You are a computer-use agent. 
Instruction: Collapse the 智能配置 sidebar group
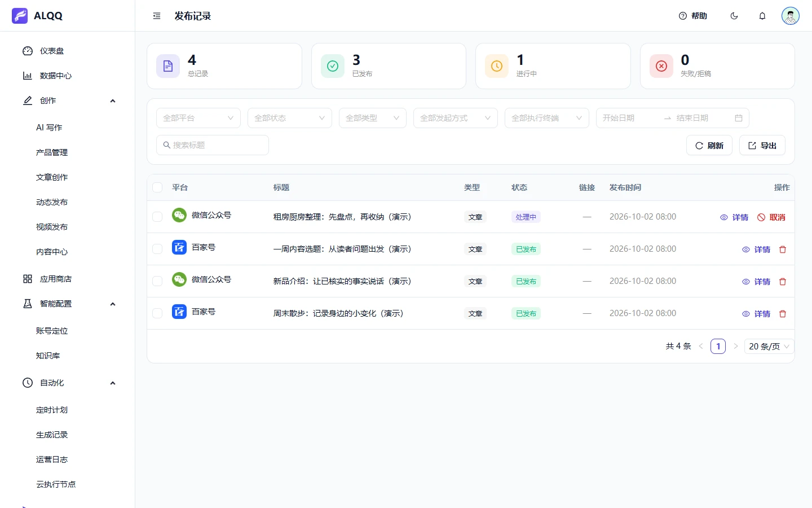pyautogui.click(x=68, y=304)
